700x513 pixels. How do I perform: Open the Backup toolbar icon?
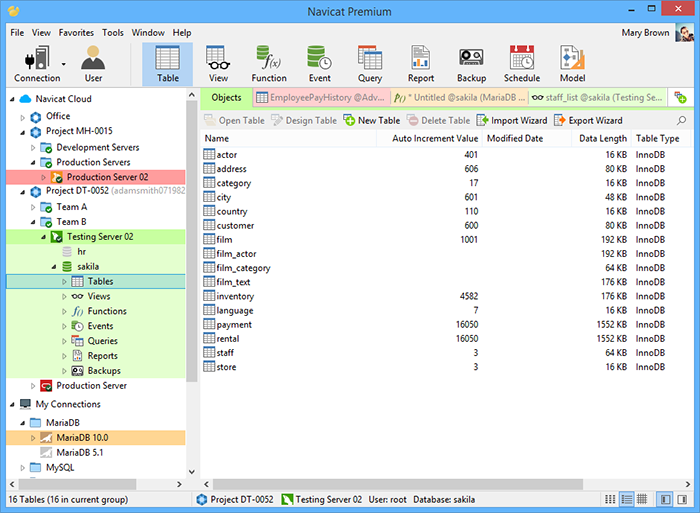pos(471,64)
